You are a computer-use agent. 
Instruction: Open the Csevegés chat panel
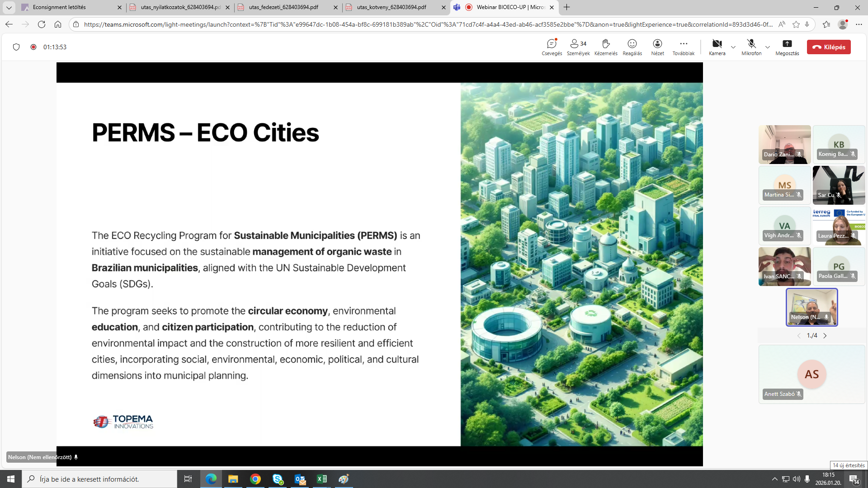[552, 44]
